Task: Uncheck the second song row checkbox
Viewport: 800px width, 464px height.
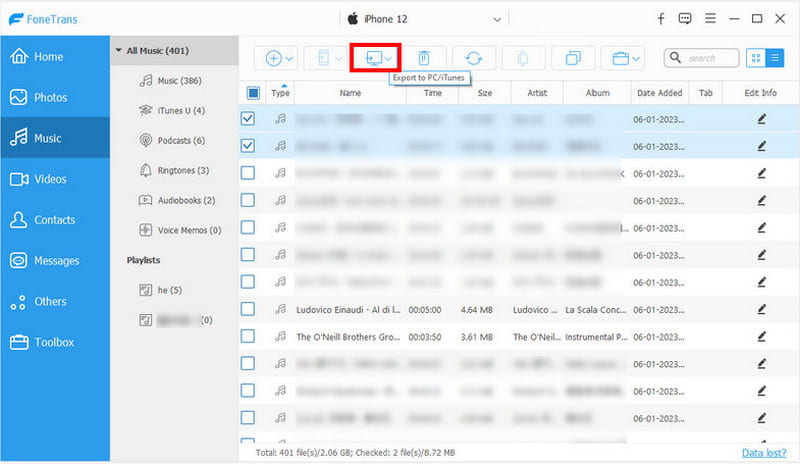Action: click(248, 145)
